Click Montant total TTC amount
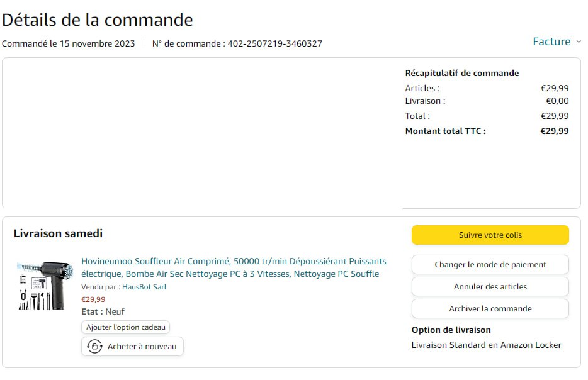 click(x=554, y=131)
